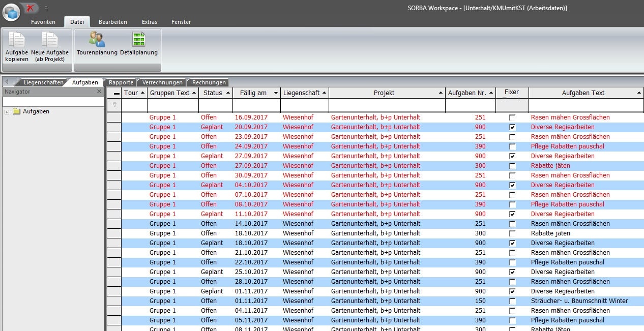This screenshot has width=644, height=331.
Task: Click the Fixer column header
Action: [512, 92]
